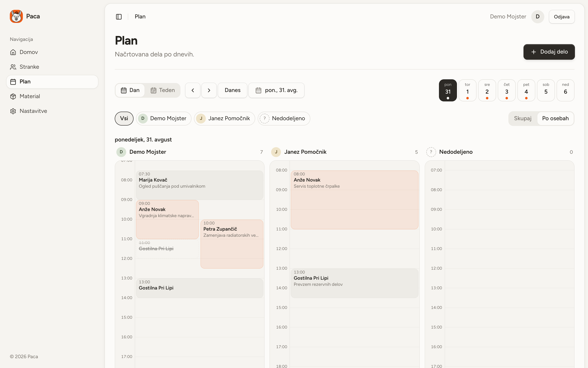
Task: Click the Plan breadcrumb text
Action: (x=140, y=17)
